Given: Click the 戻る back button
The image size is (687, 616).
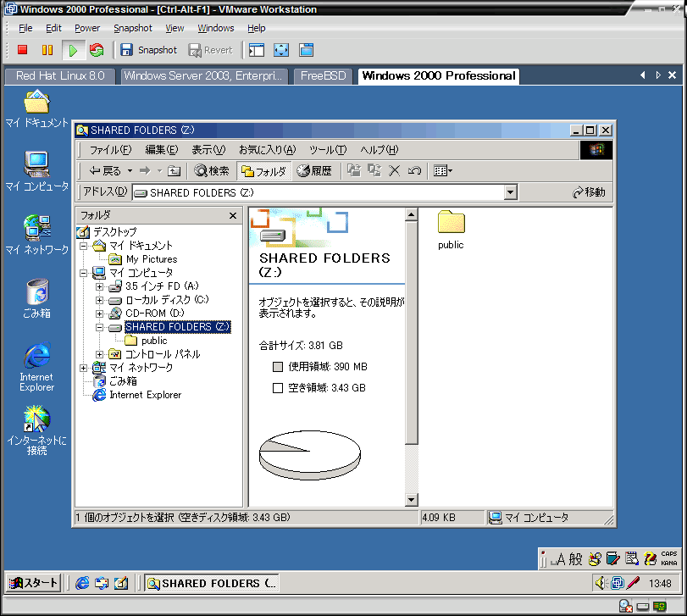Looking at the screenshot, I should click(105, 171).
